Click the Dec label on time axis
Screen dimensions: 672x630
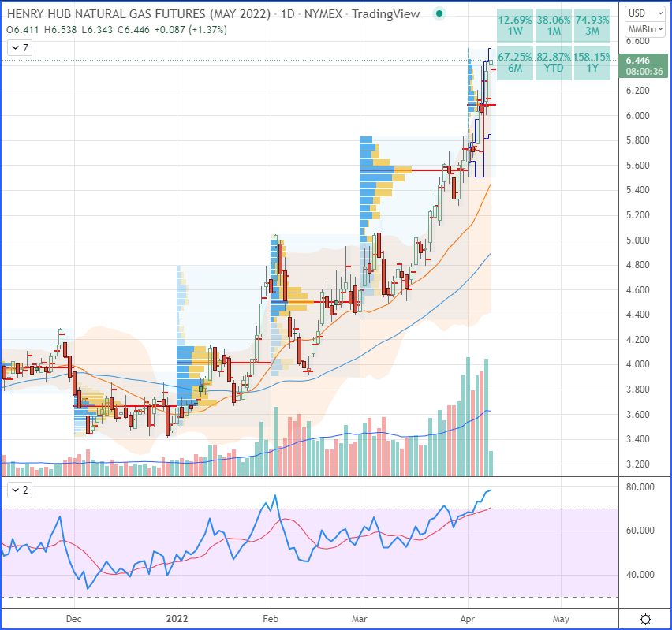[x=73, y=619]
